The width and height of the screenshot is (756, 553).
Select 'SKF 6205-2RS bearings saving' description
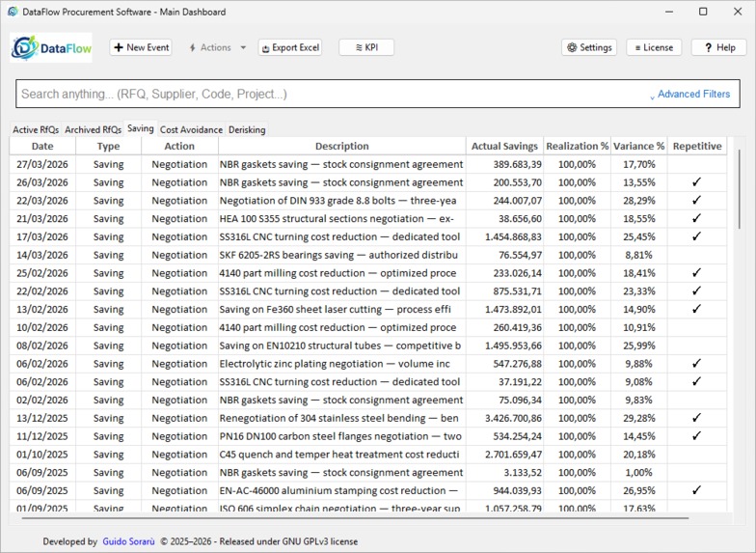coord(341,255)
